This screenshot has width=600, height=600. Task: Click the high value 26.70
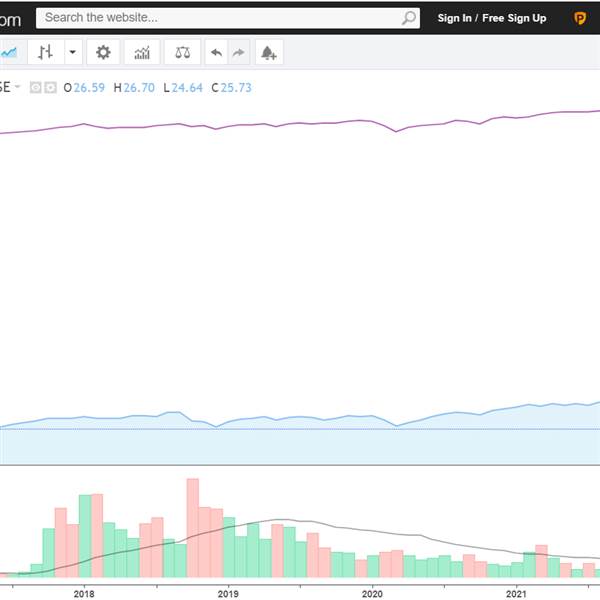tap(139, 88)
